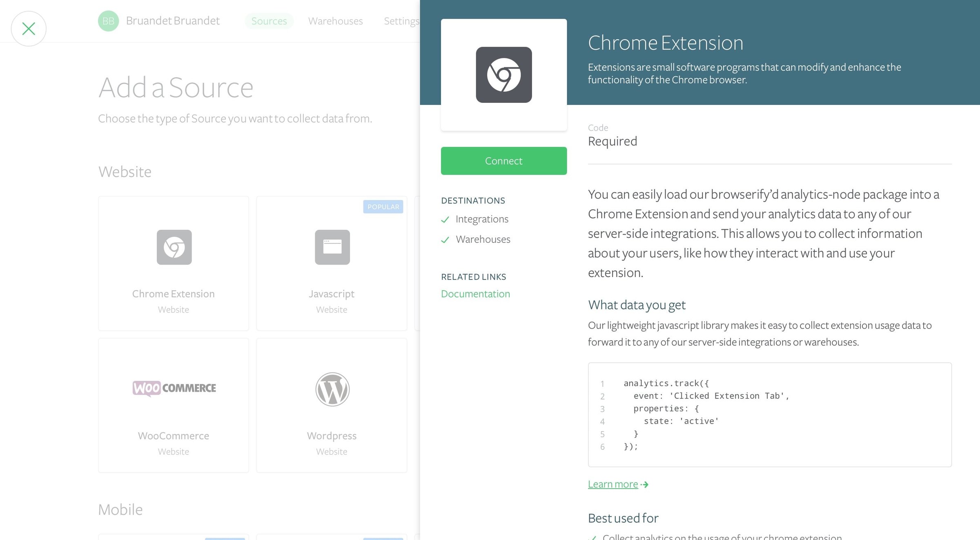Click the Warehouses destination checkmark

[445, 240]
